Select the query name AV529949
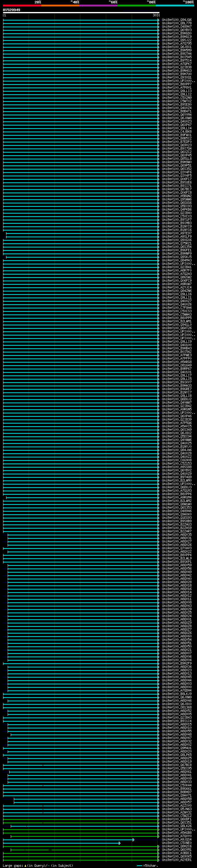This screenshot has width=197, height=868. pos(11,10)
